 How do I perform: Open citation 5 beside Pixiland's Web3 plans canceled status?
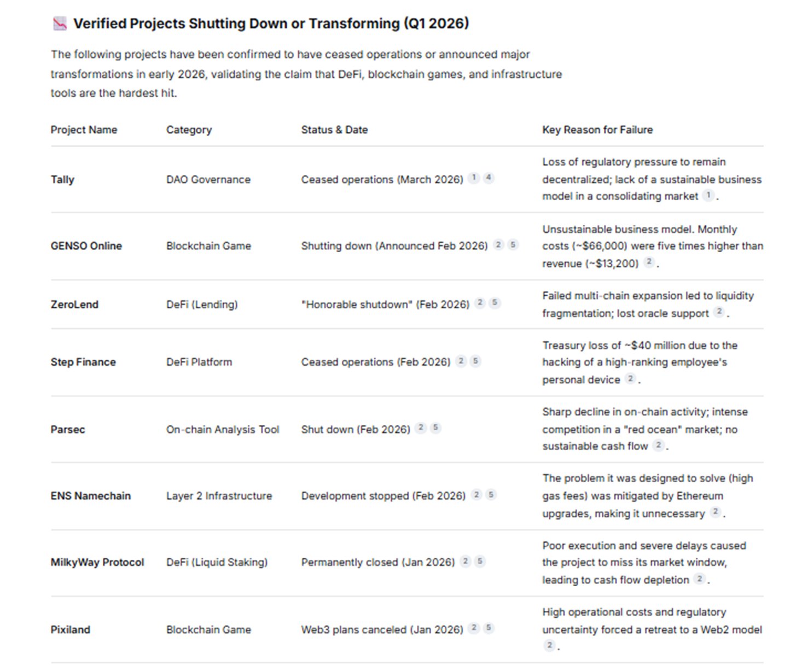(489, 628)
